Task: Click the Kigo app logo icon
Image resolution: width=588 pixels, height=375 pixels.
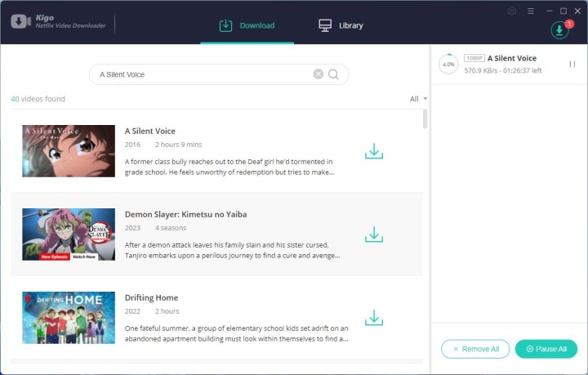Action: click(20, 21)
